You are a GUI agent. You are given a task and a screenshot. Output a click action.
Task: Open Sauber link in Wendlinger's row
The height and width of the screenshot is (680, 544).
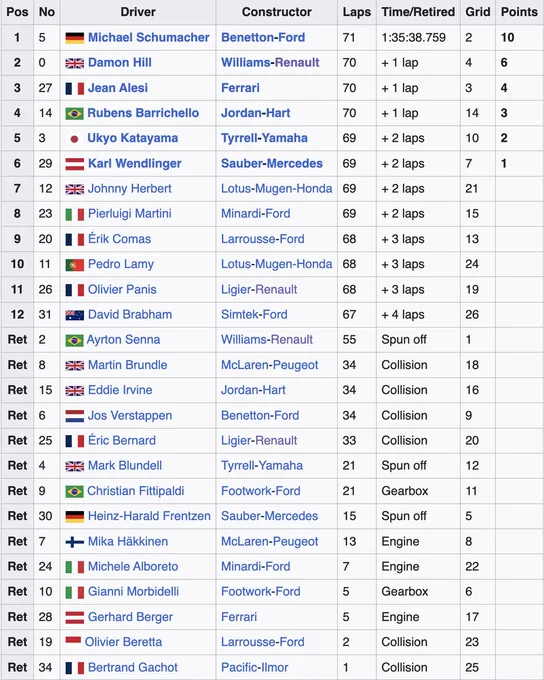tap(242, 163)
